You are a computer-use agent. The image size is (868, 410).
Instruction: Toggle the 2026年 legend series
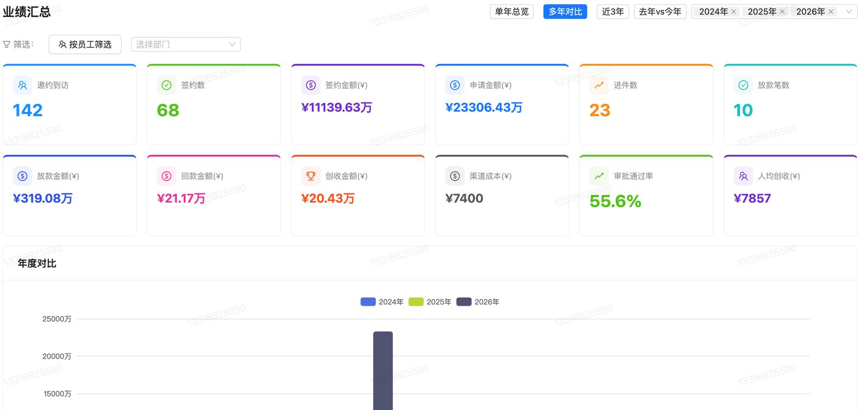478,302
